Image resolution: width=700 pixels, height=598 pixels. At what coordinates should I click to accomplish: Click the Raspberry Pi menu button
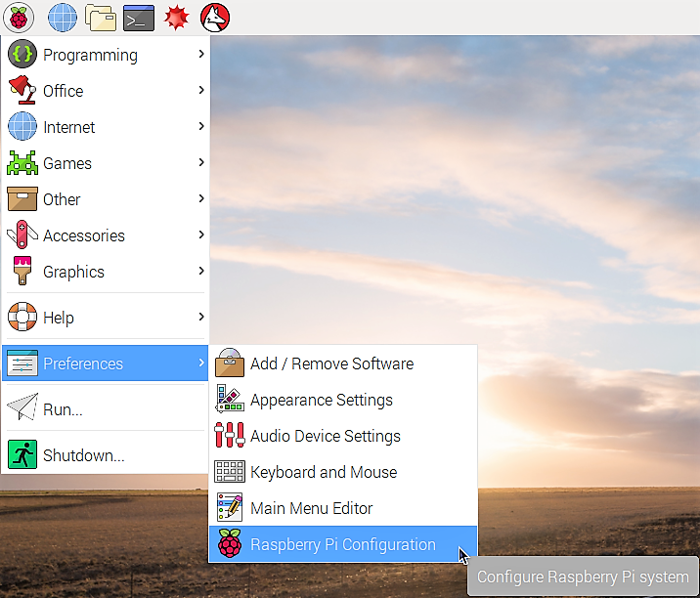(x=19, y=18)
